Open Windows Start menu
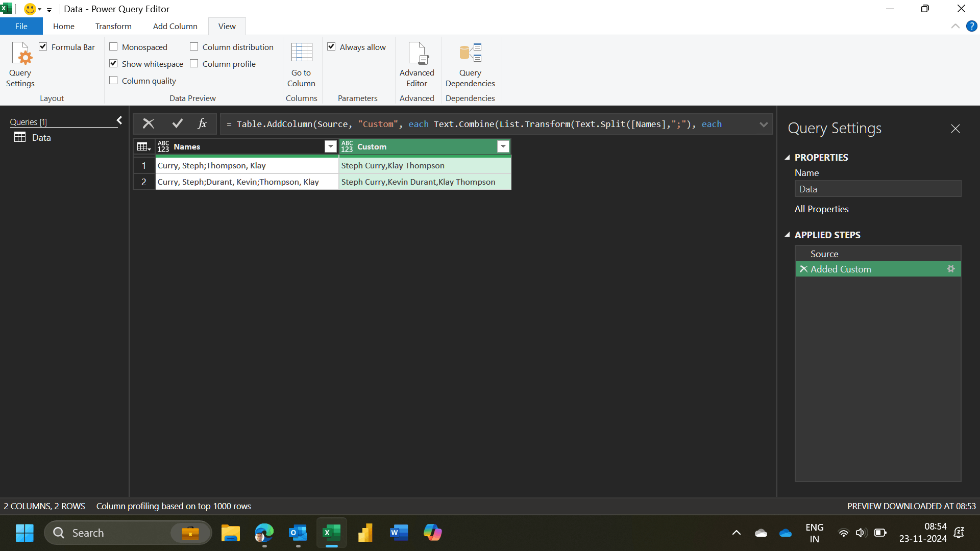This screenshot has height=551, width=980. pos(24,533)
